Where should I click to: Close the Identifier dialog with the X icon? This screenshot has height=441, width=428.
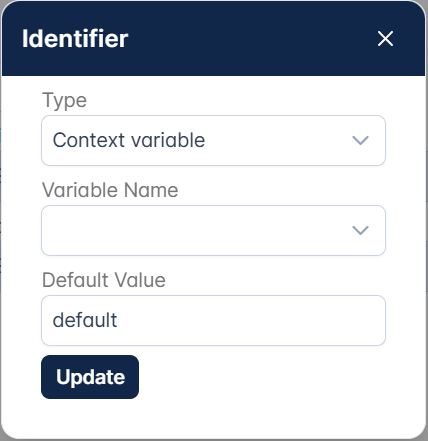click(385, 38)
